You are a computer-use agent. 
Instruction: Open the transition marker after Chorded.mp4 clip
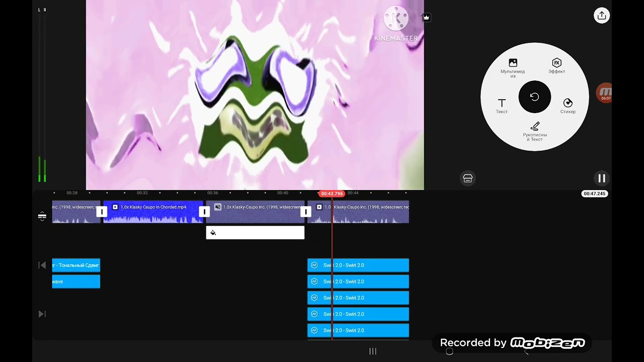coord(204,212)
